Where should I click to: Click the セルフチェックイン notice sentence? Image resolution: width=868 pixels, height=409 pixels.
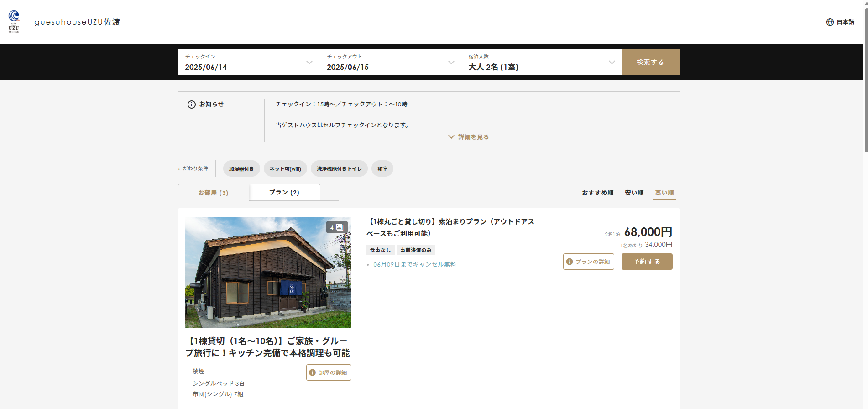tap(342, 125)
